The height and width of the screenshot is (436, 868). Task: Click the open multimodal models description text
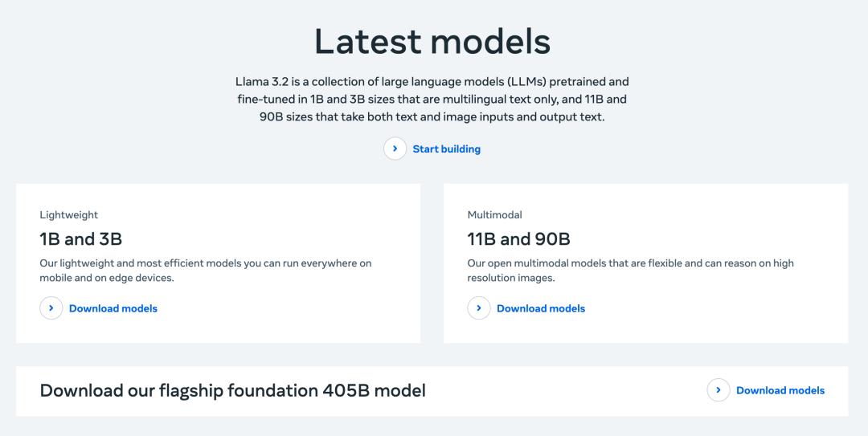[631, 271]
